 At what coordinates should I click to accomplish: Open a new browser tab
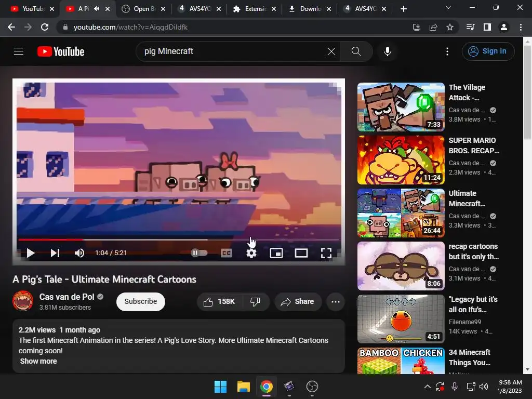tap(403, 9)
